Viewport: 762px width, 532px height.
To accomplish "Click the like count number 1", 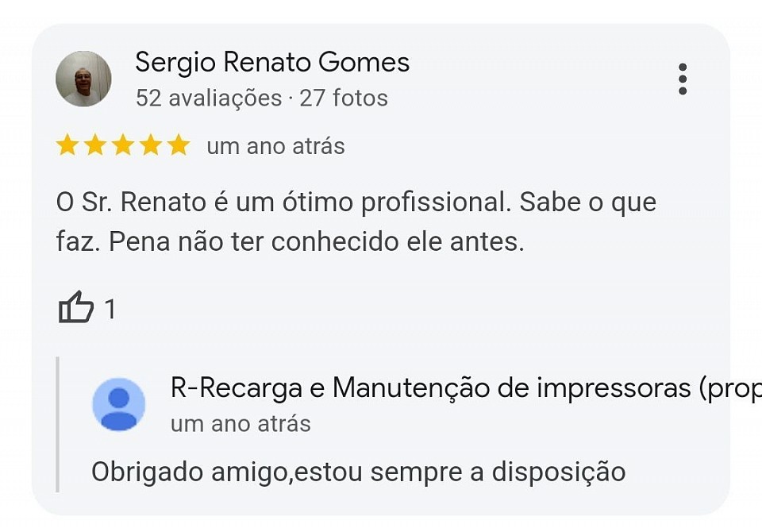I will coord(110,309).
